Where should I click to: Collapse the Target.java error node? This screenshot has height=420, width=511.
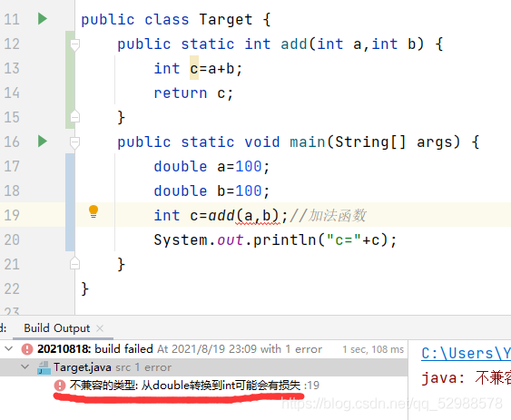point(25,366)
